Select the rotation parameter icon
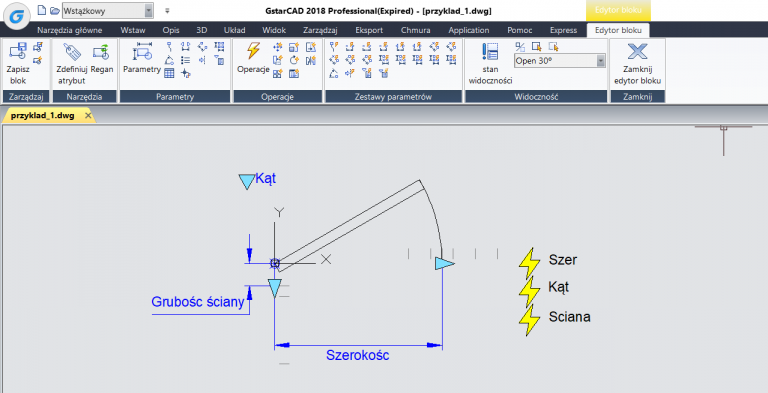Screen dimensions: 768x393 [x=169, y=61]
